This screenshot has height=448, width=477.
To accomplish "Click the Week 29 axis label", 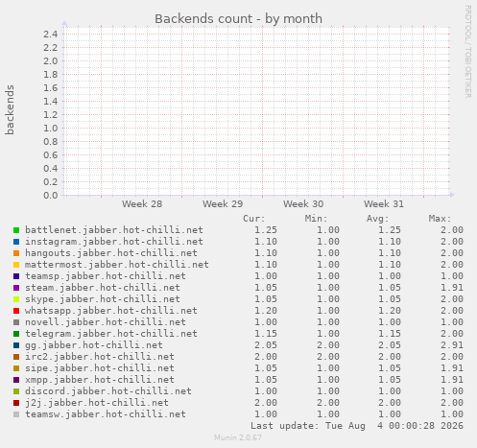I will click(223, 204).
